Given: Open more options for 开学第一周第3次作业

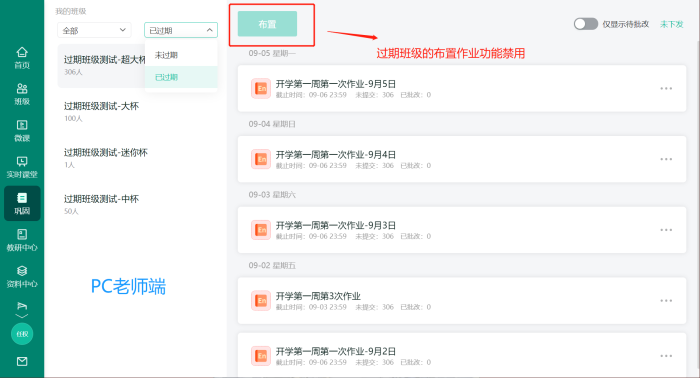Looking at the screenshot, I should tap(666, 301).
